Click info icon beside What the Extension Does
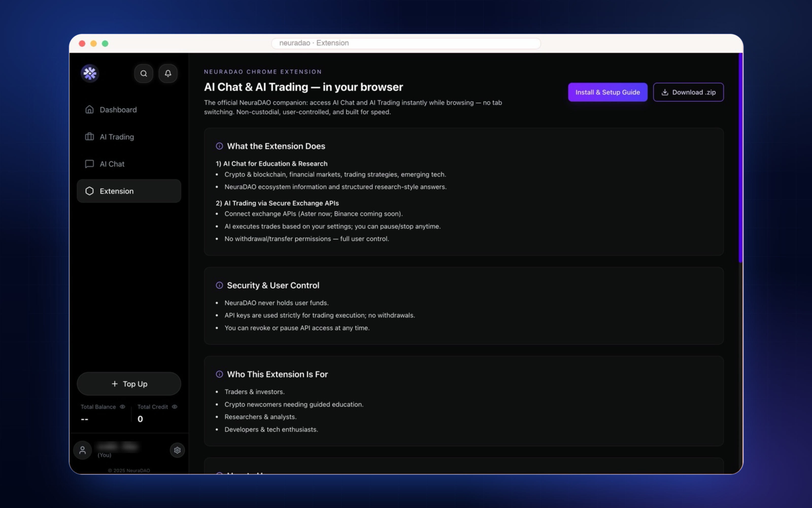Image resolution: width=812 pixels, height=508 pixels. [x=219, y=146]
